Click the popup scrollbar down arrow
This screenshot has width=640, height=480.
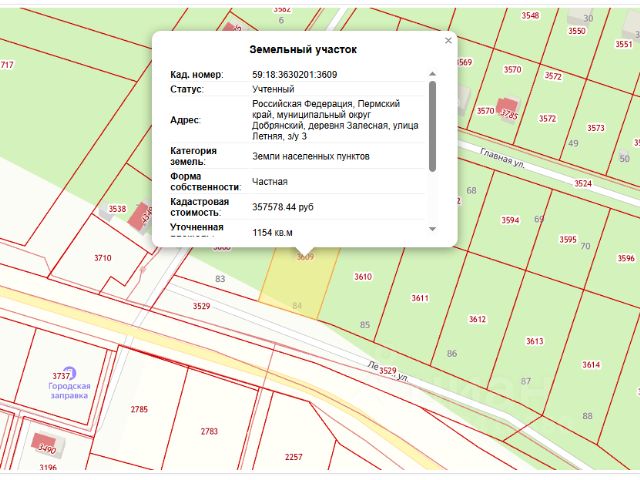432,229
